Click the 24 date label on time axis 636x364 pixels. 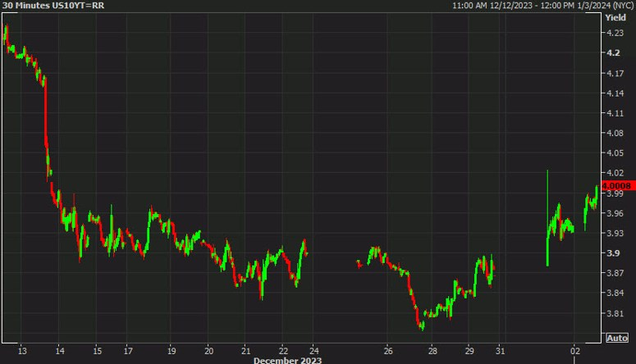[314, 351]
